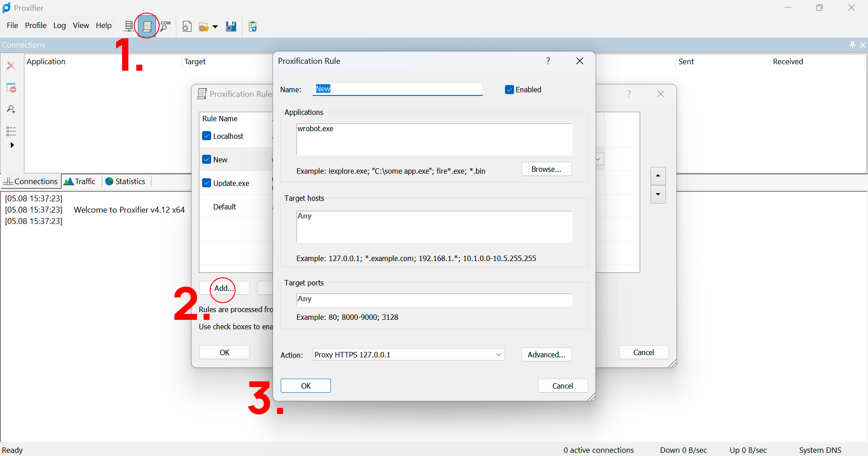Click Add... in Proxification Rules window
Viewport: 868px width, 456px height.
point(224,288)
